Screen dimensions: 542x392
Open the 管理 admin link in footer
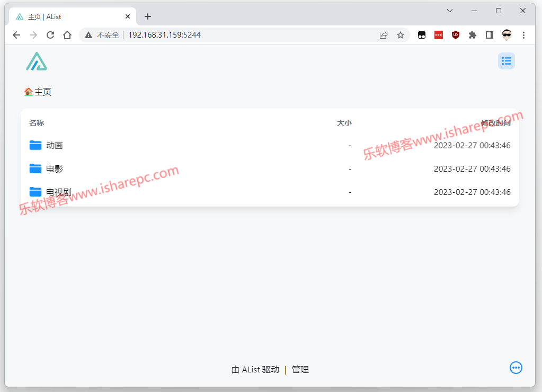[300, 370]
